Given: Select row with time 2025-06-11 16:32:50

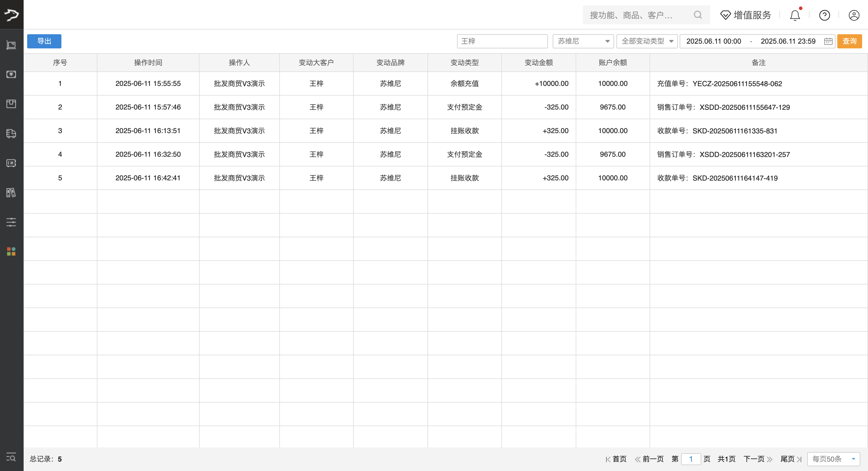Looking at the screenshot, I should [x=446, y=154].
